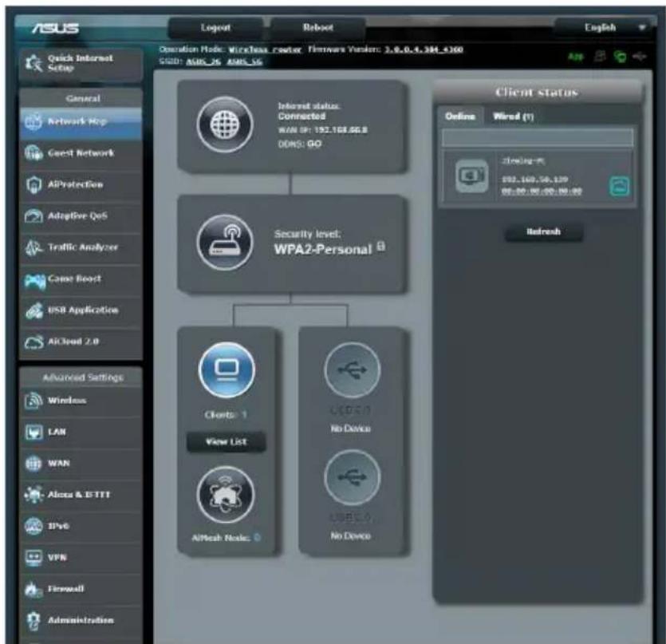Click the client IP address 192.168.50.x
This screenshot has width=666, height=644.
[x=534, y=180]
